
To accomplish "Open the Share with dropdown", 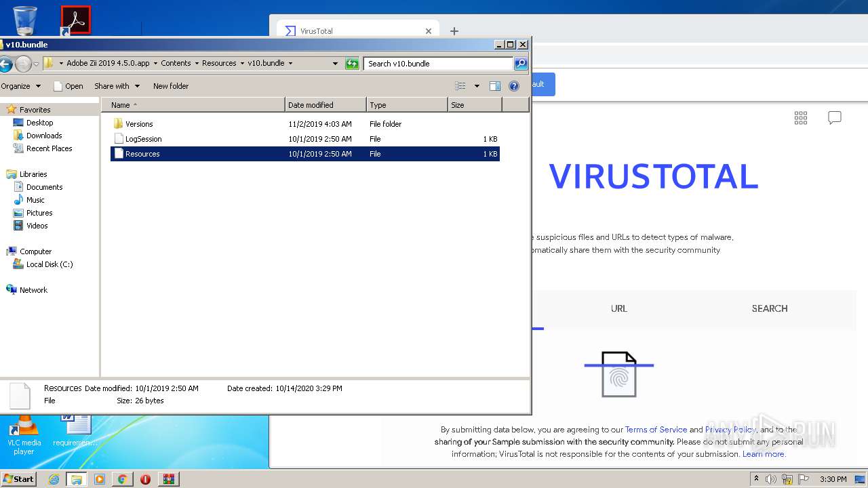I will point(117,86).
